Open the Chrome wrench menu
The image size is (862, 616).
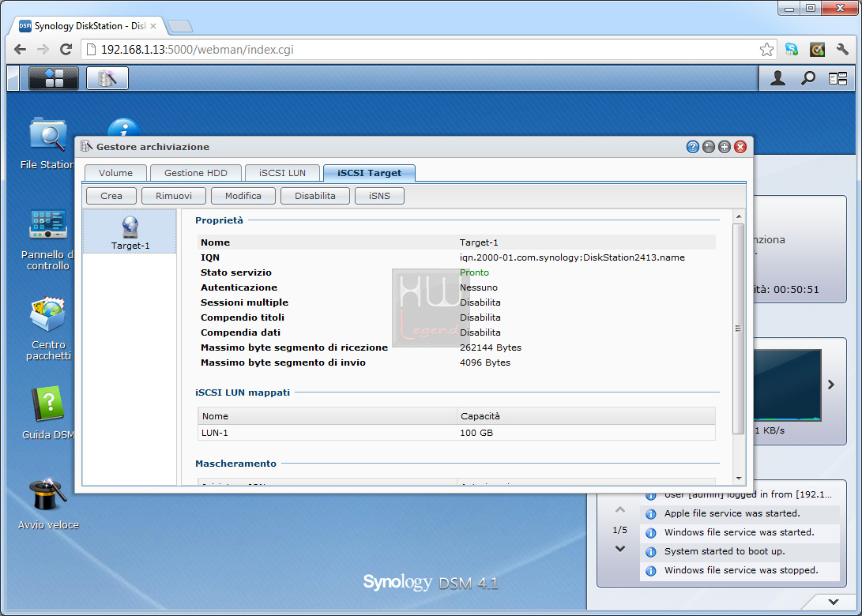click(x=842, y=50)
